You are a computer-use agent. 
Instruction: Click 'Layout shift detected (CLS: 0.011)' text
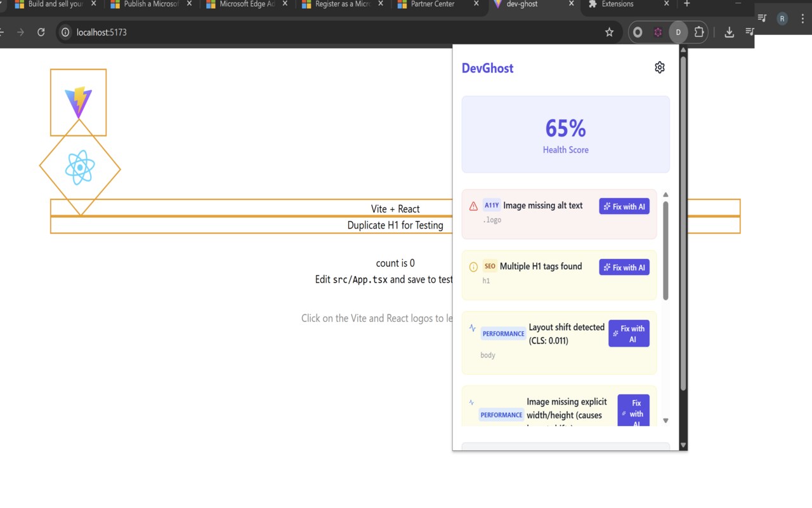(566, 334)
